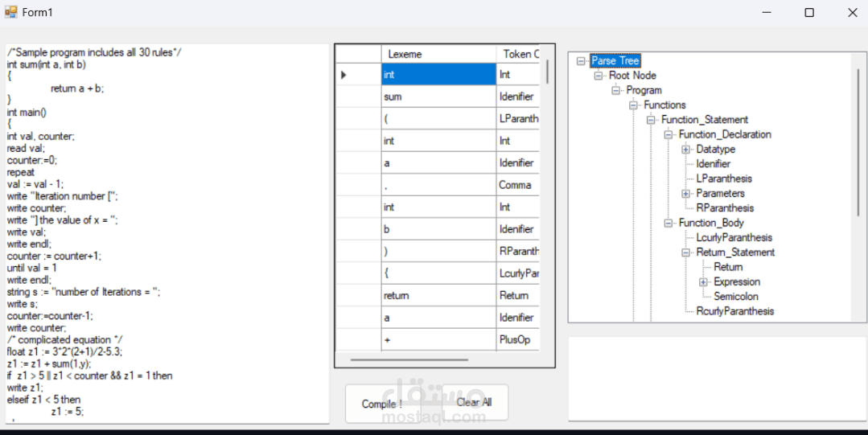Collapse the Return_Statement node
Screen dimensions: 868x435
tap(686, 252)
